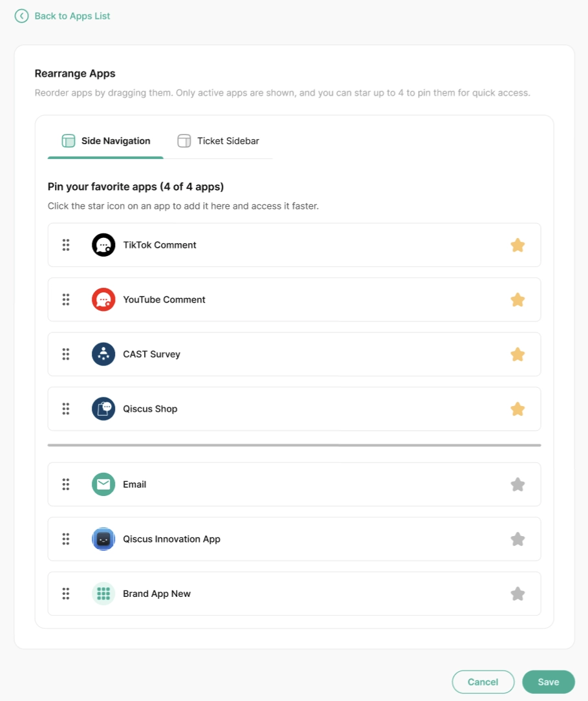Click the Cancel button
This screenshot has height=701, width=588.
click(x=483, y=682)
